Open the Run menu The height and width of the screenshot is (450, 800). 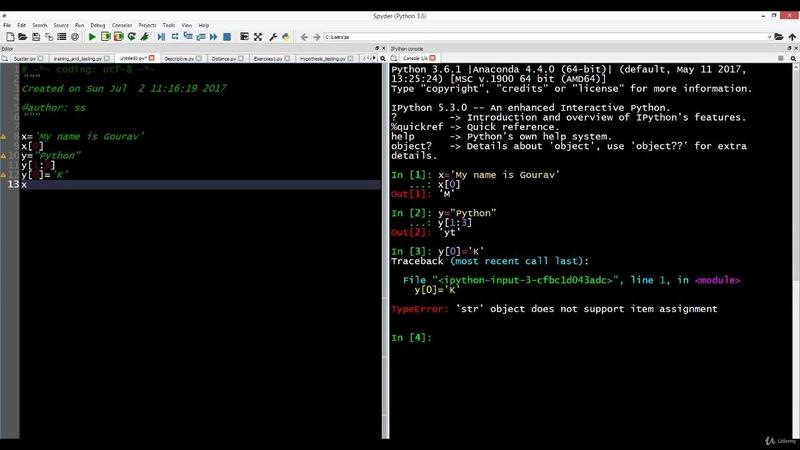click(79, 25)
